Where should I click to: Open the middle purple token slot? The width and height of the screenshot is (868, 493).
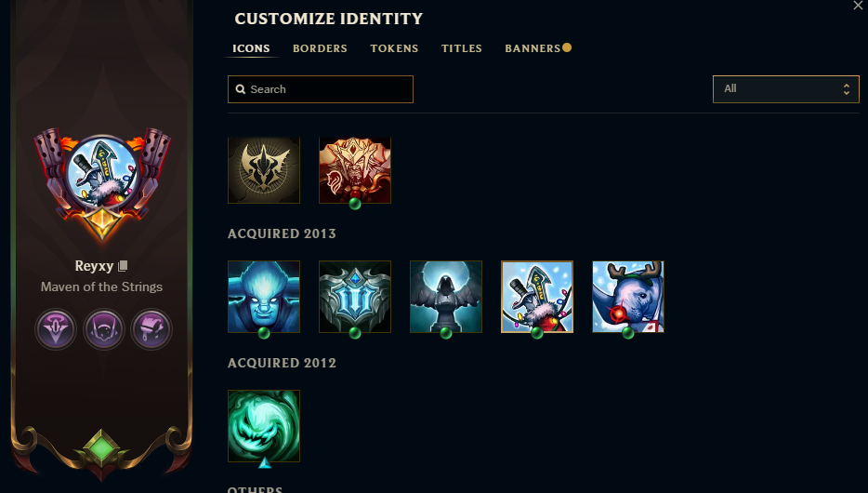tap(103, 329)
